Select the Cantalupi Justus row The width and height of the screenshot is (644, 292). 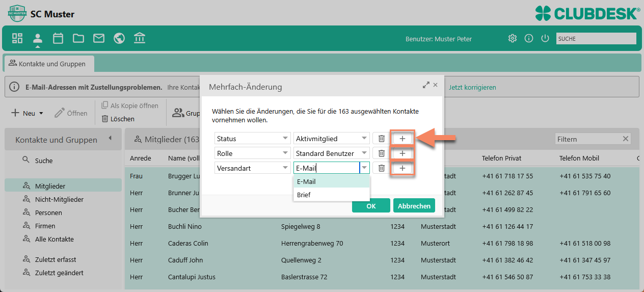(x=382, y=277)
